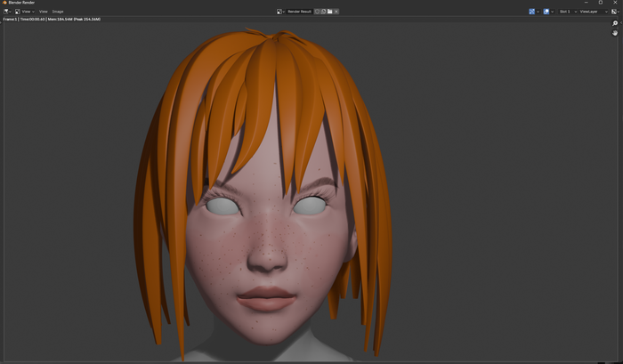Open the View menu
Screen dimensions: 623x364
point(44,12)
